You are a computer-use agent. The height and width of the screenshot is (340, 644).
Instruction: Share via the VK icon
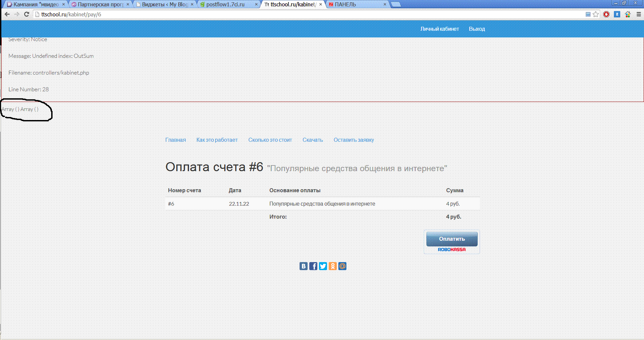(x=304, y=266)
